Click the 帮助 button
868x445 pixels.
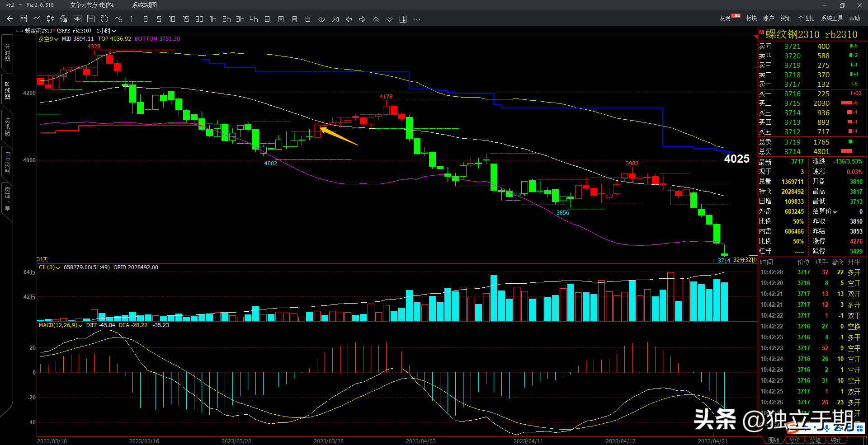coord(854,18)
